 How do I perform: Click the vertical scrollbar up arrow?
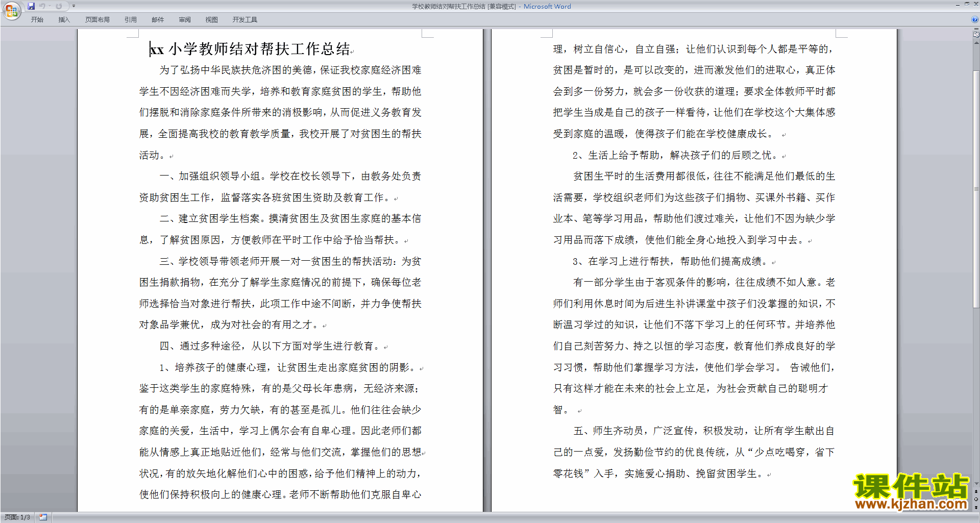(x=976, y=42)
